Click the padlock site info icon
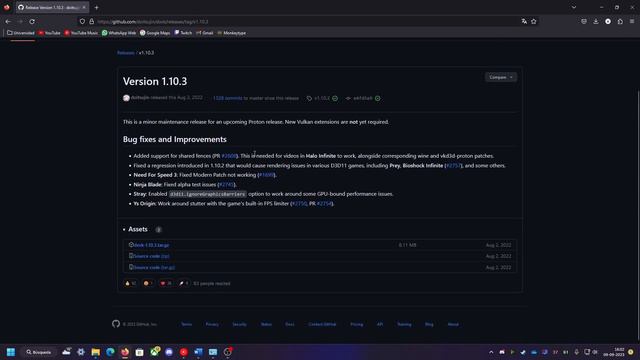This screenshot has height=360, width=640. [x=91, y=21]
